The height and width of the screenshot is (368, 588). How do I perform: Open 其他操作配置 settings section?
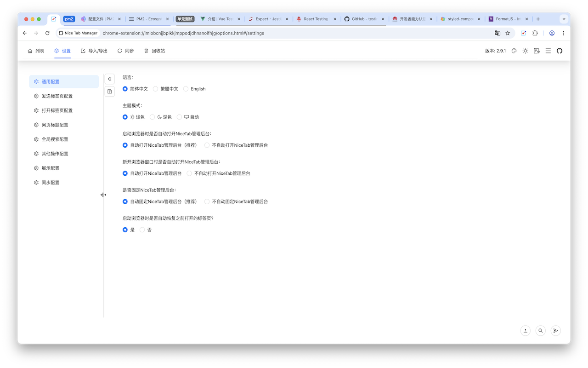point(64,154)
